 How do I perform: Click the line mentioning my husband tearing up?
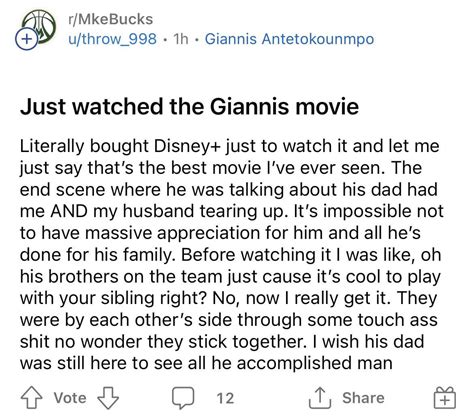pos(232,211)
